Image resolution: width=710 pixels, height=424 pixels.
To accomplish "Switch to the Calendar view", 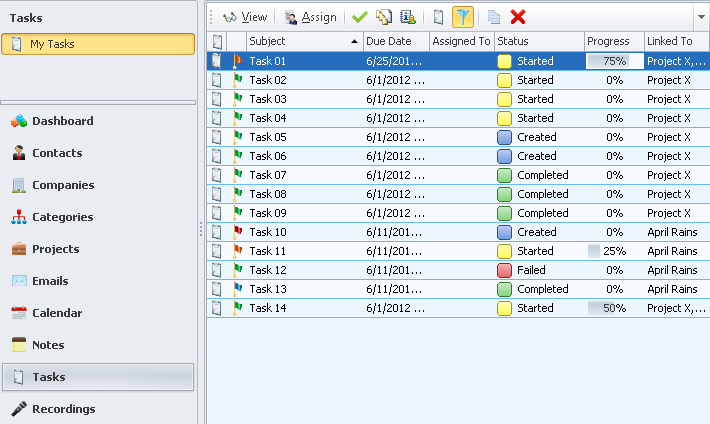I will pyautogui.click(x=56, y=313).
